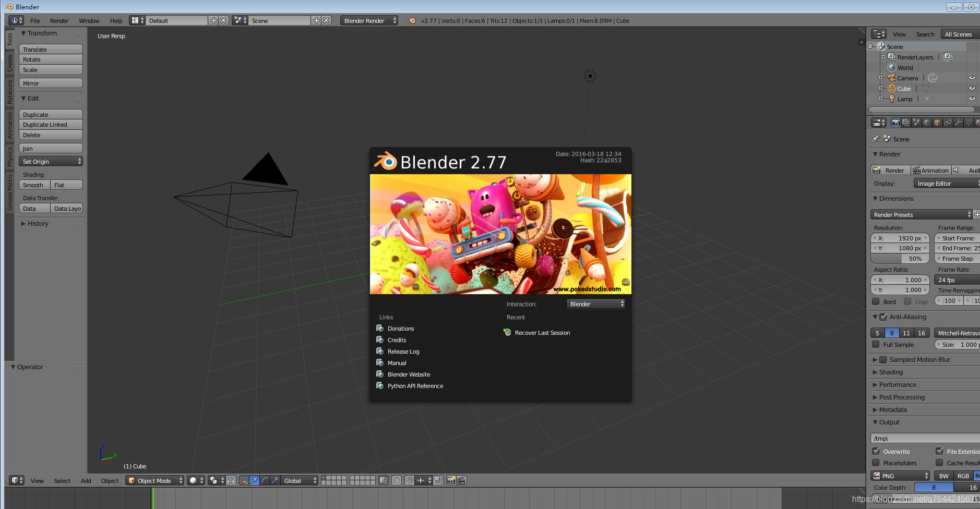This screenshot has height=509, width=980.
Task: Open the Object Mode dropdown
Action: [x=155, y=480]
